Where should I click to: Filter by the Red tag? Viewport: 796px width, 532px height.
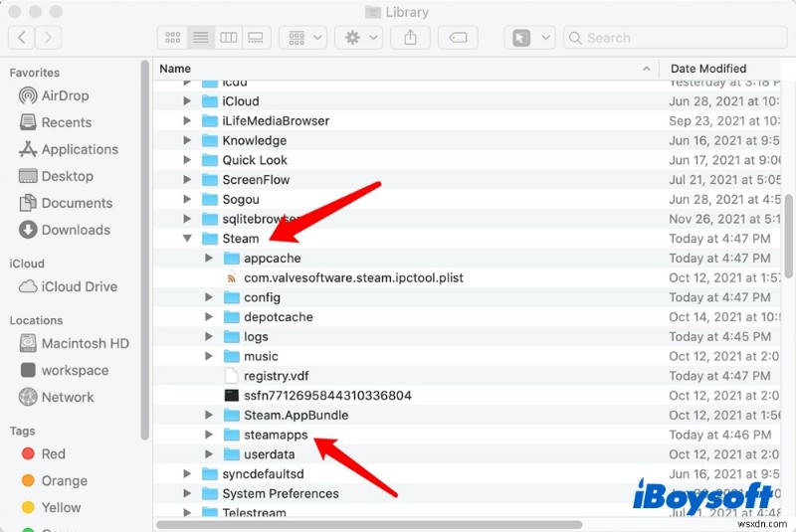click(44, 453)
